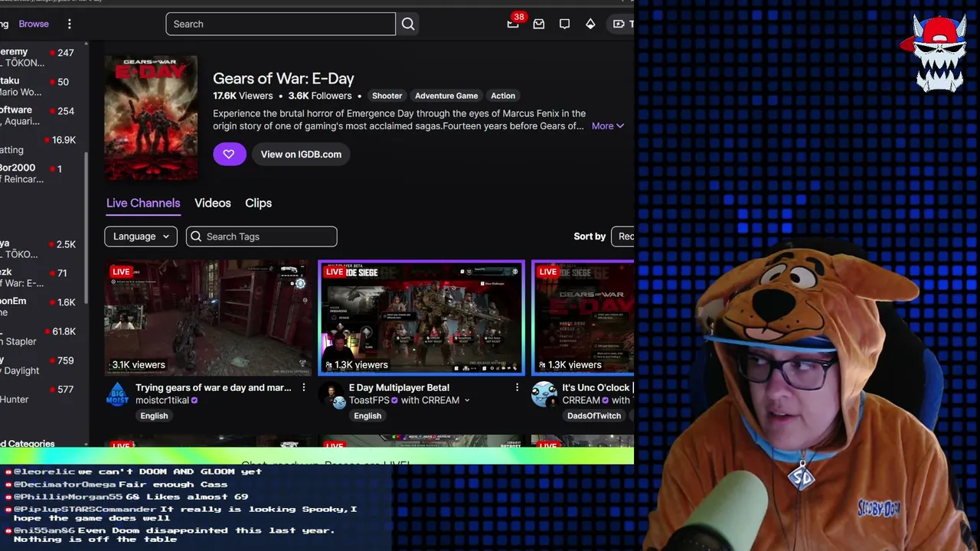Open sidebar Hunter channel with 577 viewers
This screenshot has width=980, height=551.
pos(38,393)
